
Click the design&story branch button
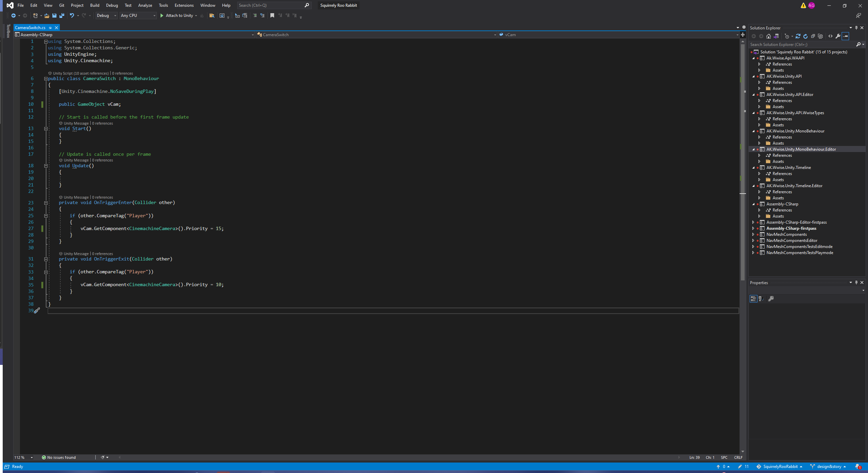(829, 467)
